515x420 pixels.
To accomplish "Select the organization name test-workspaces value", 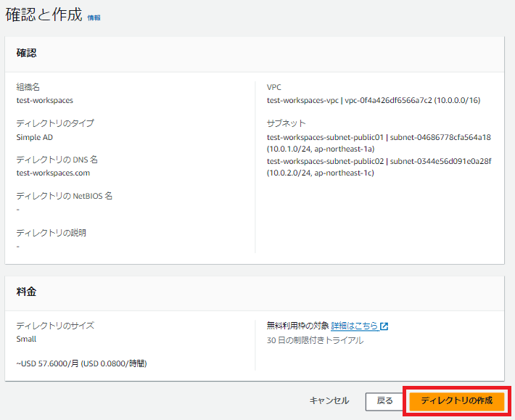I will coord(45,101).
